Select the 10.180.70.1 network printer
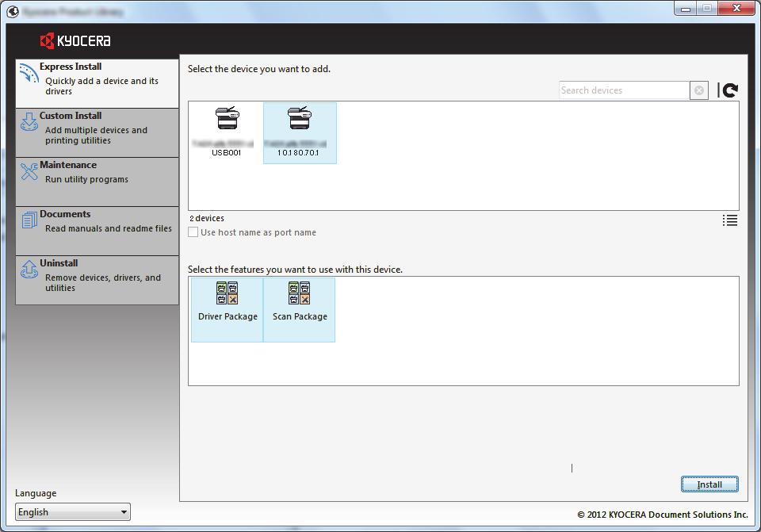This screenshot has height=532, width=761. (300, 132)
